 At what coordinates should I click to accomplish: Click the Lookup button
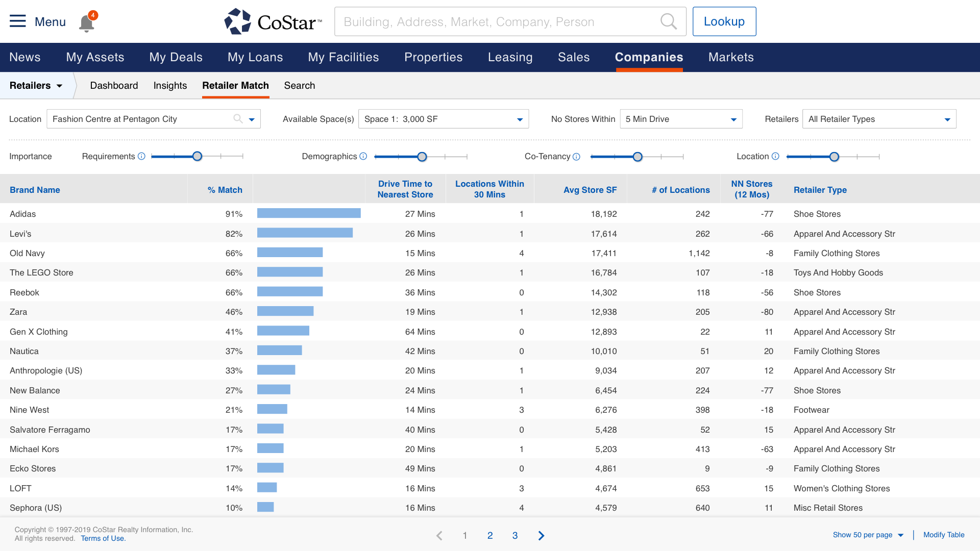[x=724, y=21]
